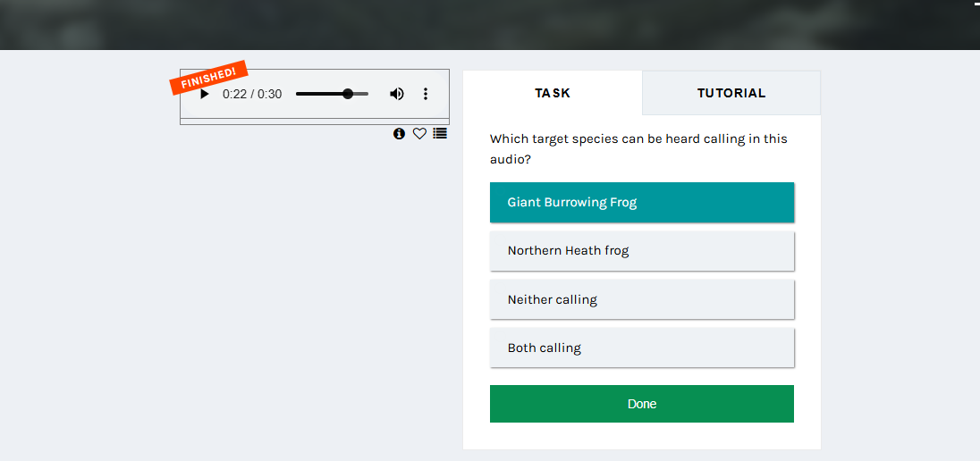Click the info icon below the player

(x=399, y=133)
